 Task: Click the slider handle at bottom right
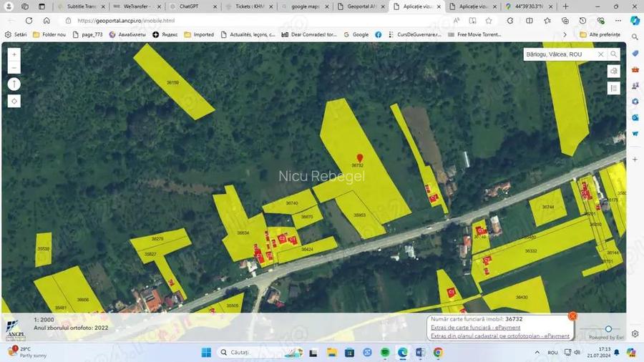pyautogui.click(x=608, y=329)
